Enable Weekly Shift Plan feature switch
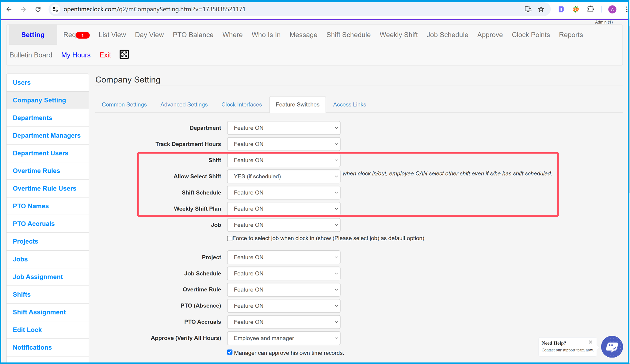 pyautogui.click(x=284, y=209)
